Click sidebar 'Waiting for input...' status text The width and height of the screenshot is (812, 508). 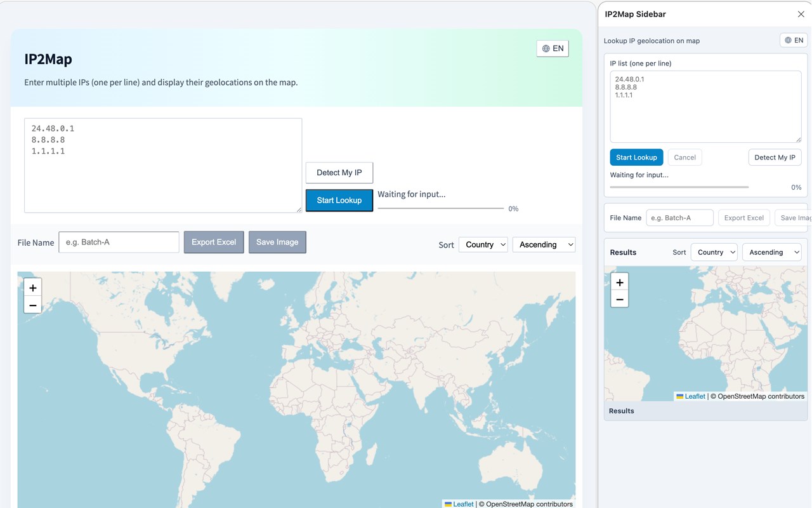[639, 175]
